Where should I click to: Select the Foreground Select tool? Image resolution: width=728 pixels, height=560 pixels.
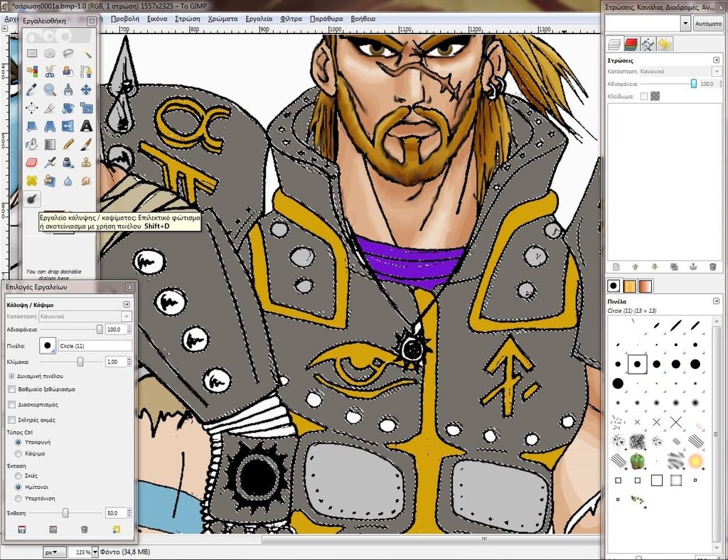(68, 72)
